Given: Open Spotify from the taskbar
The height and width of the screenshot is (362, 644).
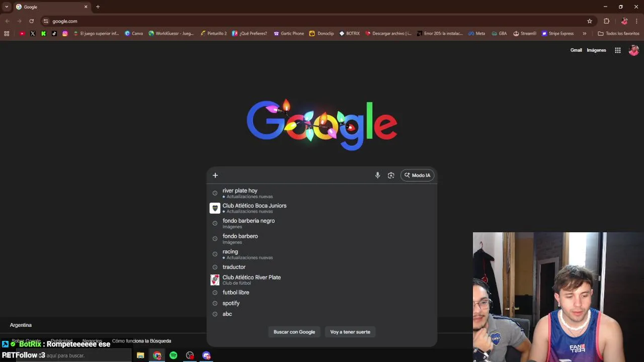Looking at the screenshot, I should (x=173, y=355).
